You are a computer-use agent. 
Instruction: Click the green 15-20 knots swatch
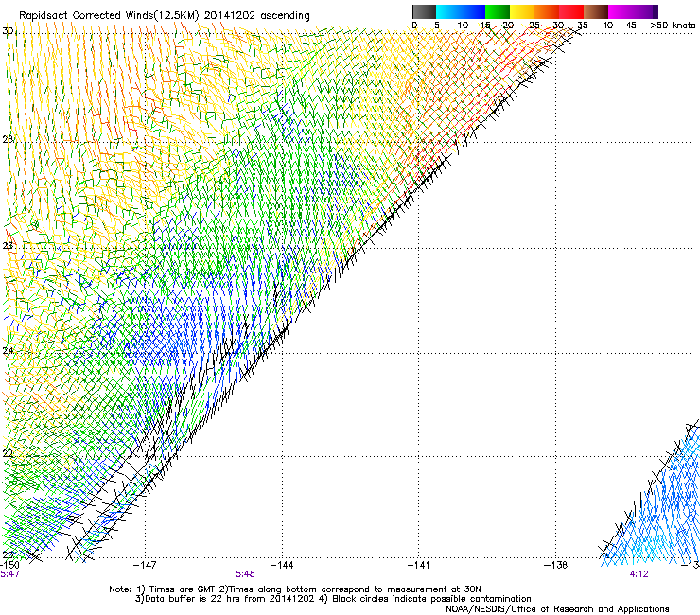point(498,11)
